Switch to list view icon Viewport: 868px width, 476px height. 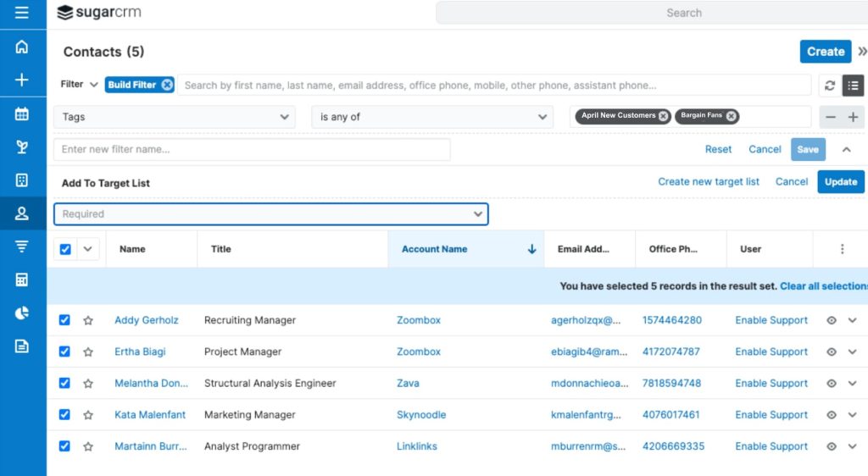(853, 86)
